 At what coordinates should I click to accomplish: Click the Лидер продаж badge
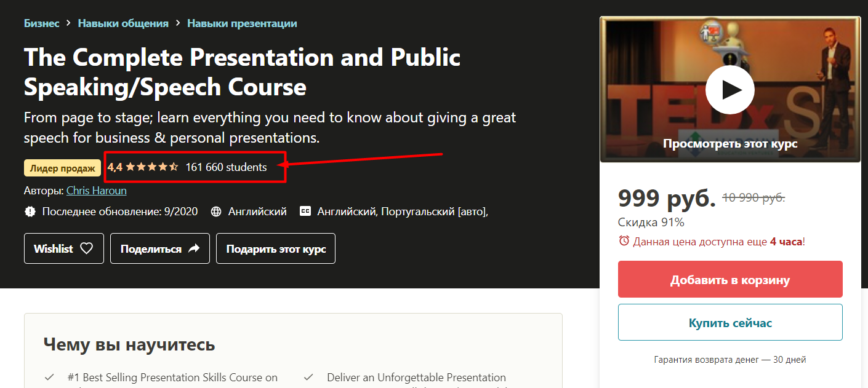(x=62, y=168)
